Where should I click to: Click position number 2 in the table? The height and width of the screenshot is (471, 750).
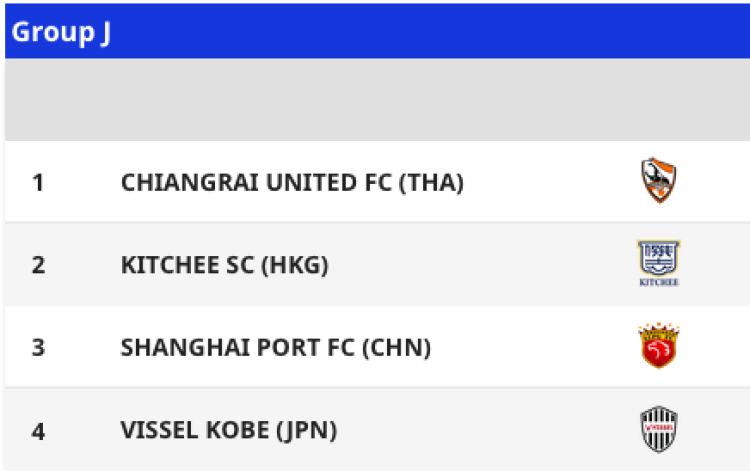[39, 266]
